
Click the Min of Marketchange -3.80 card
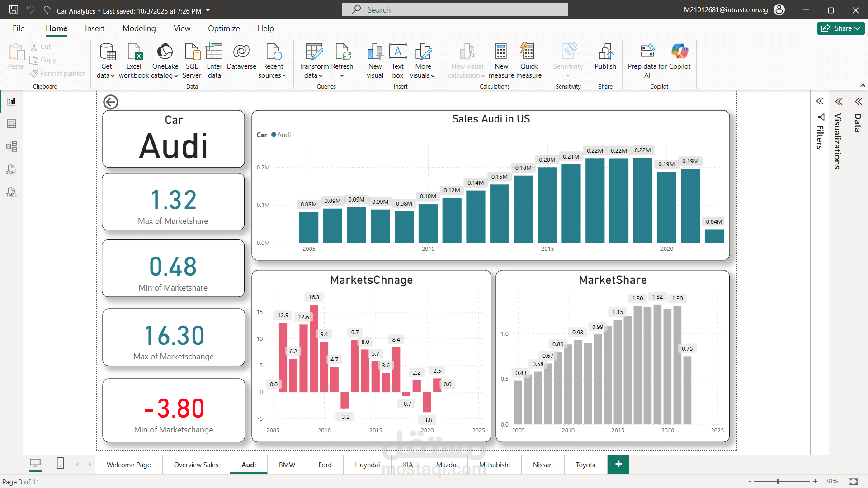click(x=174, y=410)
